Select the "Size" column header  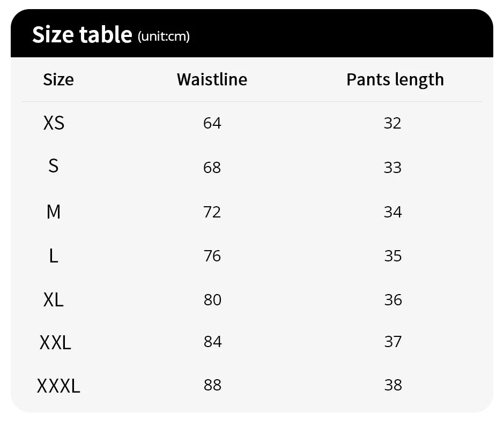pos(58,79)
